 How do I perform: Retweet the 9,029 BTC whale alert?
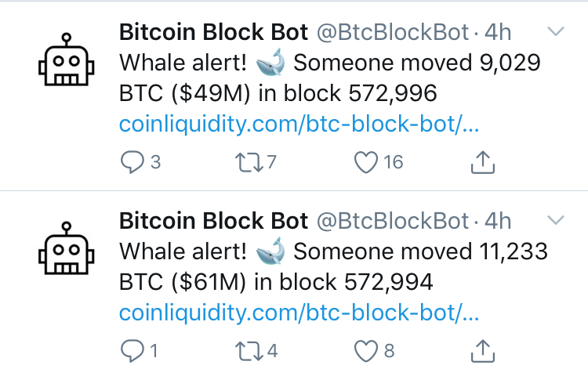pos(249,162)
